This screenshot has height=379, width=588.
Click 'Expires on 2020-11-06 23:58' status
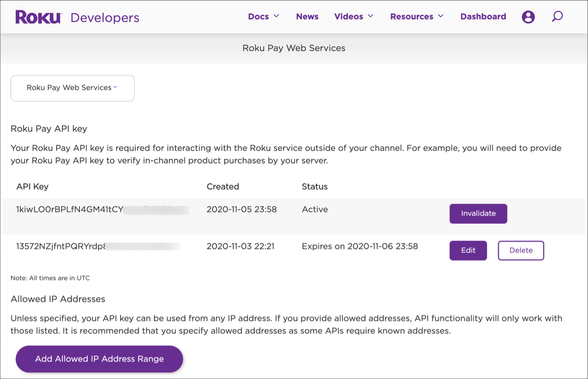pos(360,246)
